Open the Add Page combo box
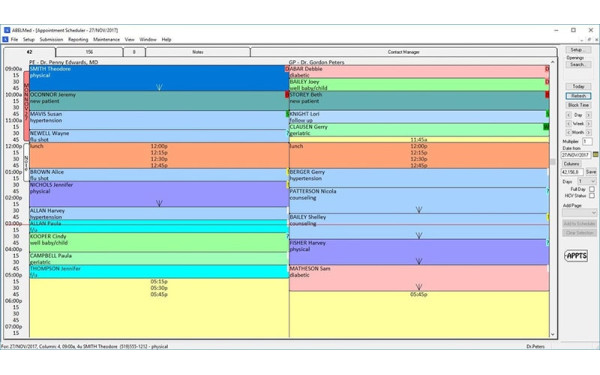Viewport: 600px width, 375px height. 579,212
